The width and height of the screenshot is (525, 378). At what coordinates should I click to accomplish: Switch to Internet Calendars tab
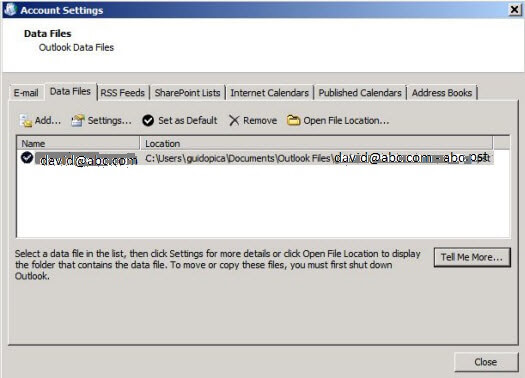coord(270,93)
